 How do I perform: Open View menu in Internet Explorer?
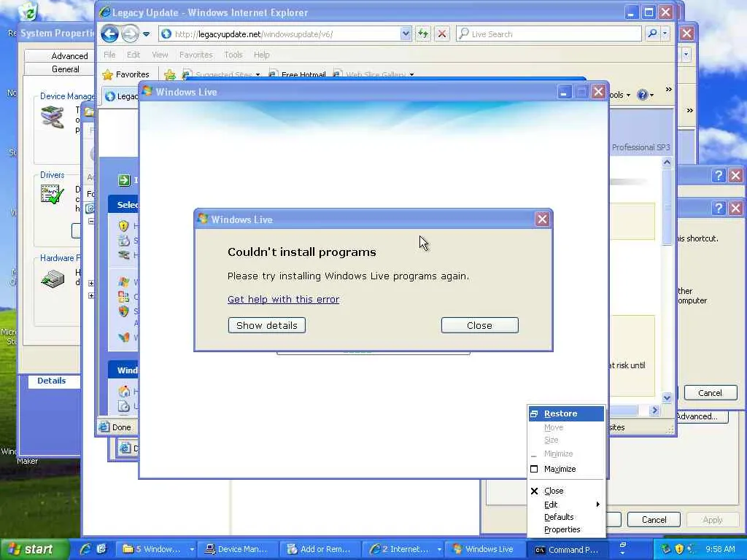(160, 55)
